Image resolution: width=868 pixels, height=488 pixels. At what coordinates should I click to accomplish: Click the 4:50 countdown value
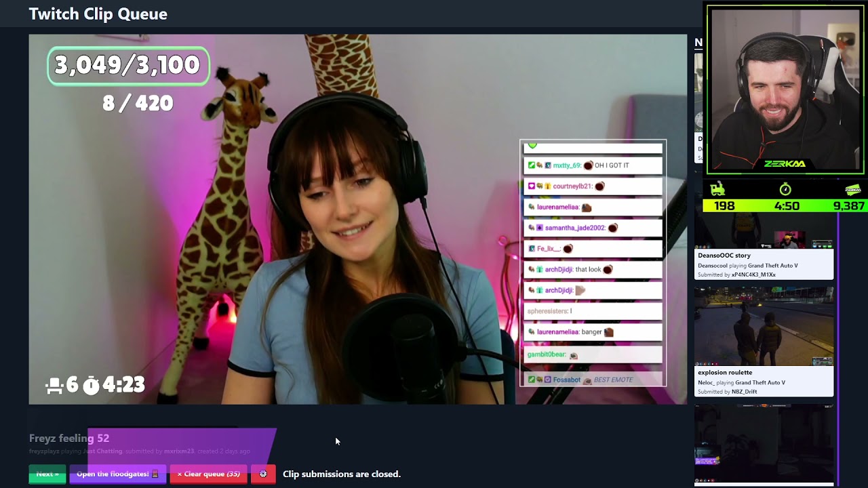(787, 205)
